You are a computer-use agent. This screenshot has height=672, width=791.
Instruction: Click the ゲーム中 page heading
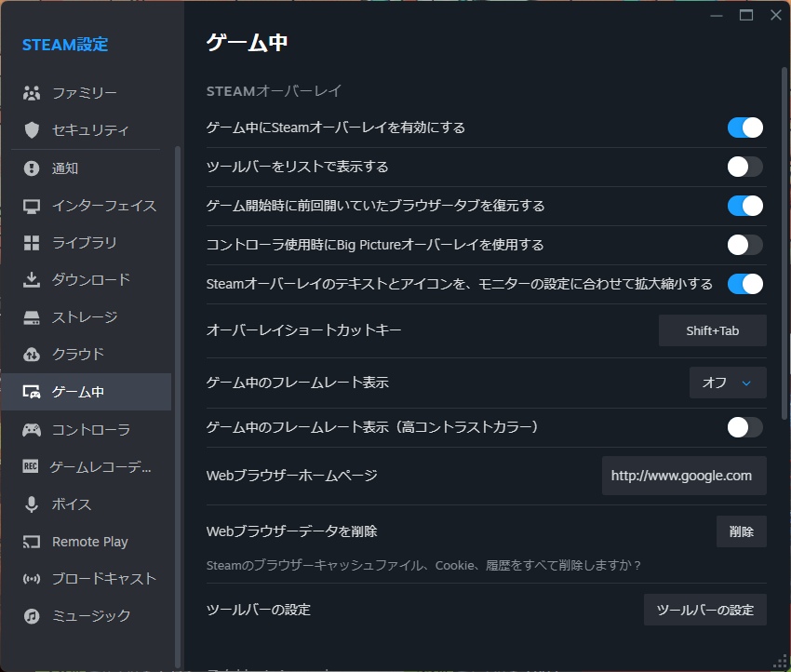click(x=248, y=42)
